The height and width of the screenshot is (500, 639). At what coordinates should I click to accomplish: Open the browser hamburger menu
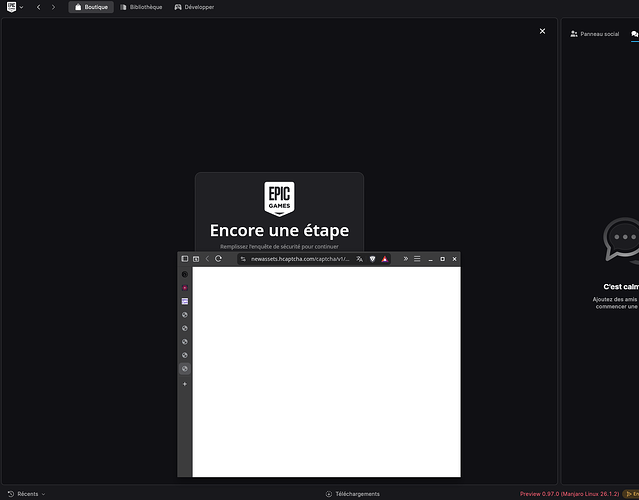[x=417, y=259]
